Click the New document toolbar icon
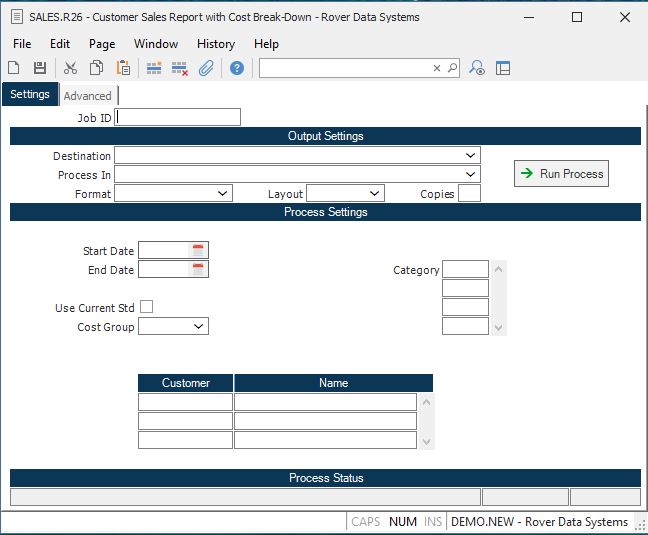This screenshot has height=535, width=648. coord(14,68)
